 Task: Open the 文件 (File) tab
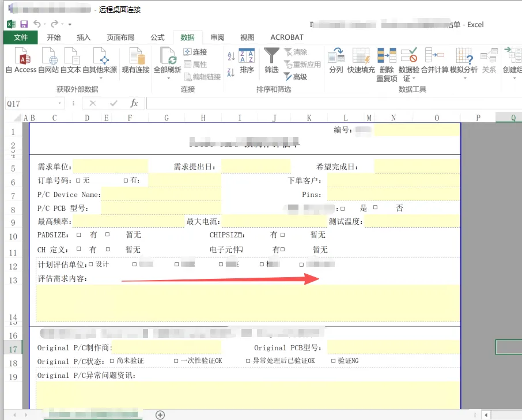[x=21, y=37]
